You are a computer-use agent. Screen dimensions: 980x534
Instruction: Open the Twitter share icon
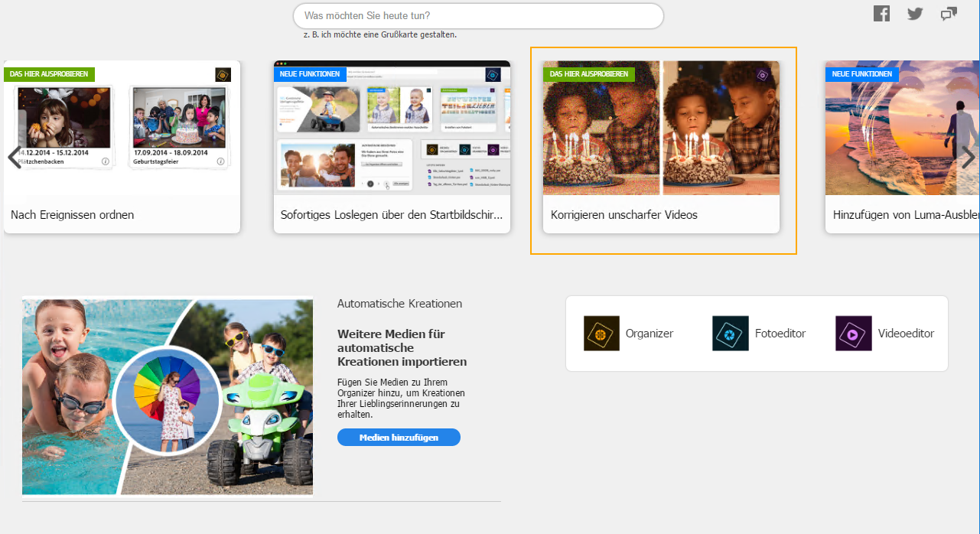pyautogui.click(x=915, y=13)
